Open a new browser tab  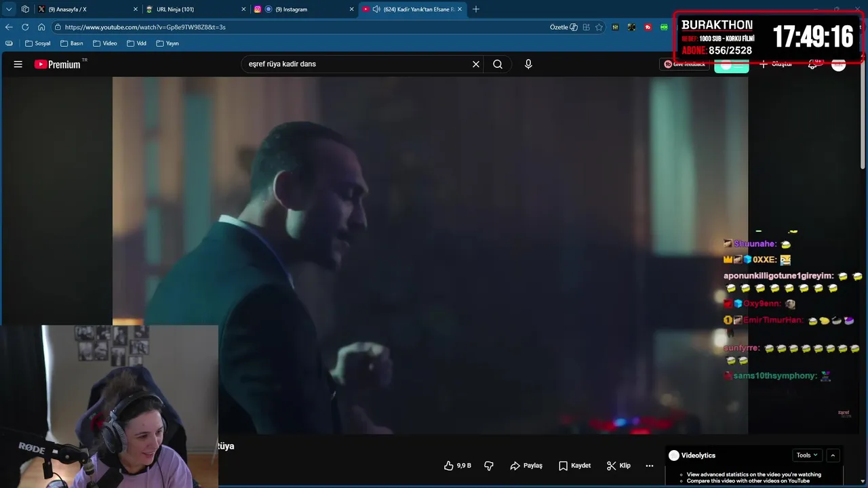[x=476, y=9]
